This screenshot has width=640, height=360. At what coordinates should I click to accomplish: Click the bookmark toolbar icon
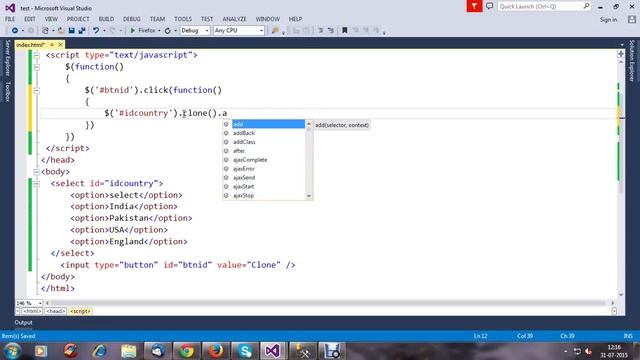344,31
